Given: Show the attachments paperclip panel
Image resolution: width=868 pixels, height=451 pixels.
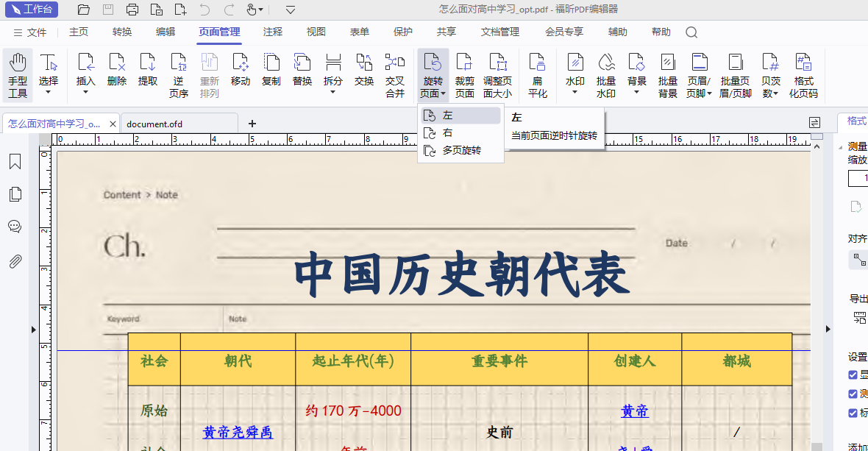Looking at the screenshot, I should pyautogui.click(x=15, y=261).
